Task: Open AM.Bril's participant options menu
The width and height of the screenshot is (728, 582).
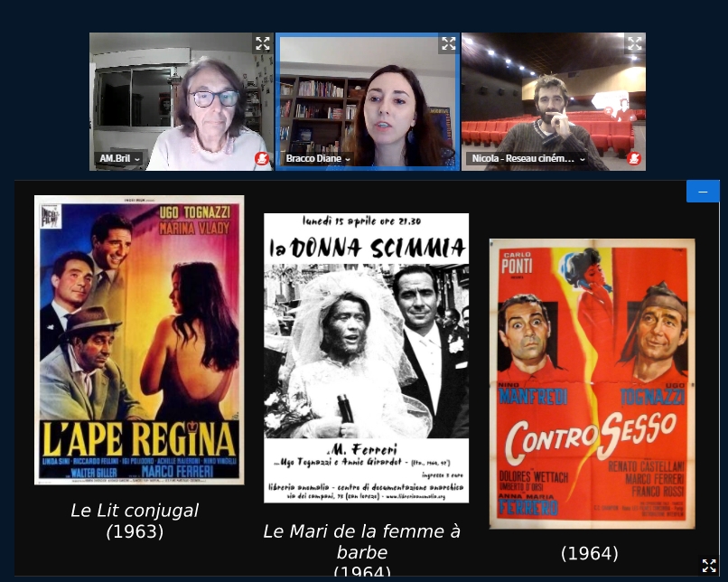Action: [x=136, y=159]
